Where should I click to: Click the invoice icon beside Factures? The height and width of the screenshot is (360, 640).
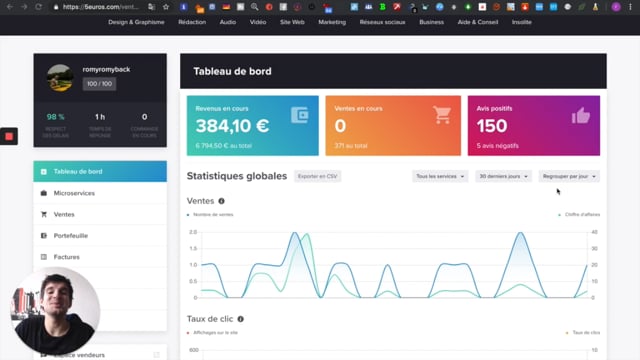44,257
